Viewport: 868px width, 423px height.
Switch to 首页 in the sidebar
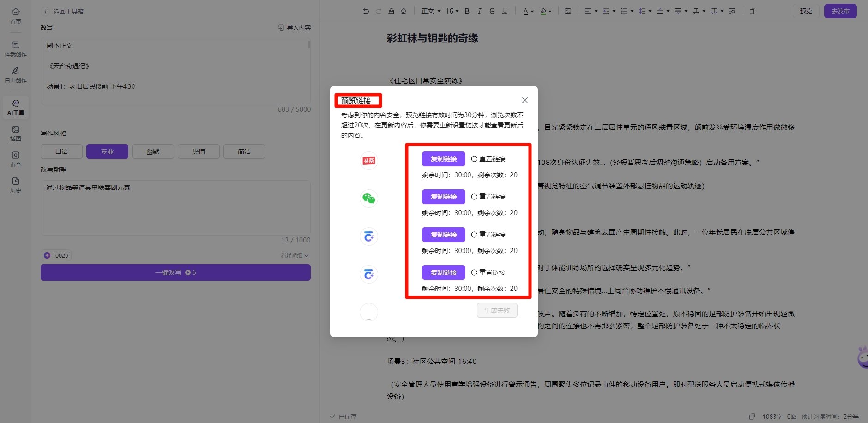click(x=15, y=16)
